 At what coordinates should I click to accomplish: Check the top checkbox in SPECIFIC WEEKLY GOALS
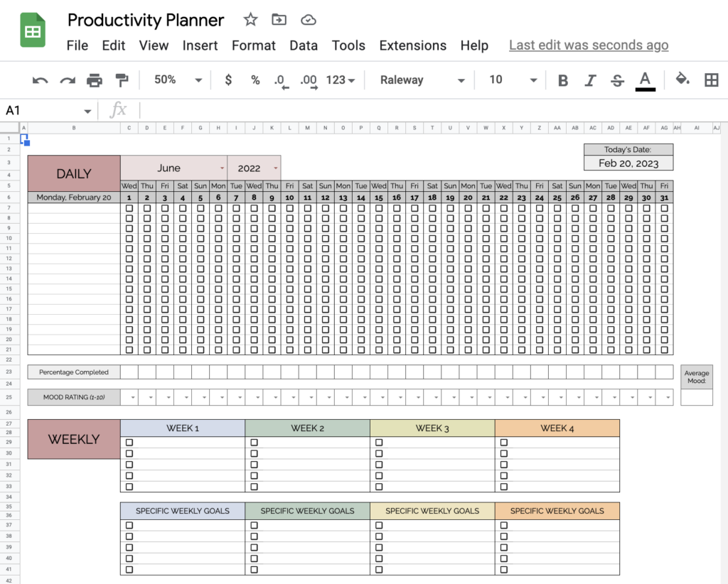tap(130, 525)
